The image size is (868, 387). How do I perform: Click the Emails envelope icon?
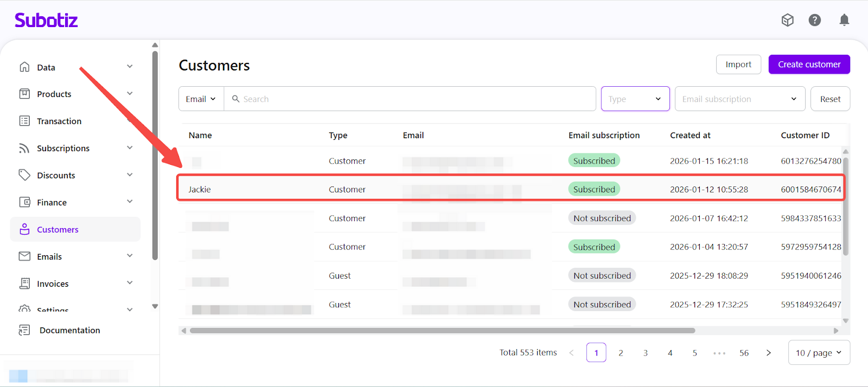coord(24,256)
